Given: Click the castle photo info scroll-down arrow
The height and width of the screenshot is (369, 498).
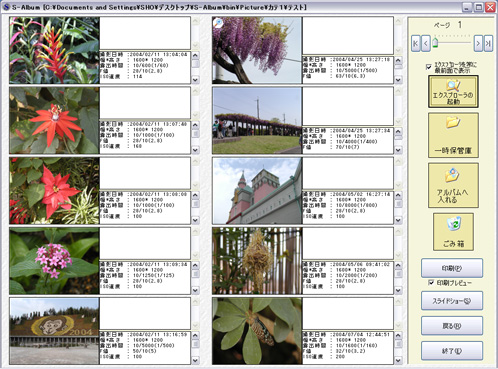Looking at the screenshot, I should pyautogui.click(x=398, y=220).
